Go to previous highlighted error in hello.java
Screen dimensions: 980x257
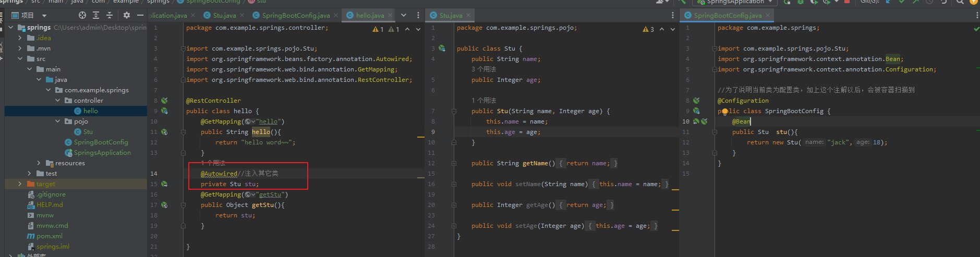pyautogui.click(x=407, y=29)
